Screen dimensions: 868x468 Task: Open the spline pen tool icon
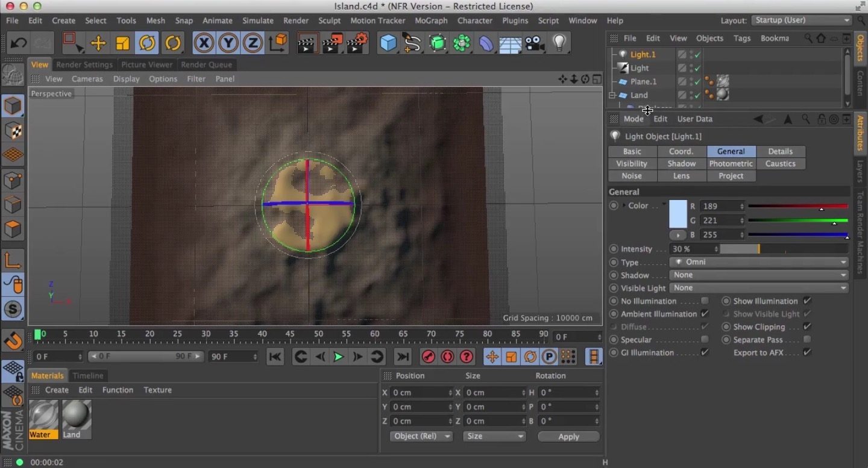(x=412, y=43)
